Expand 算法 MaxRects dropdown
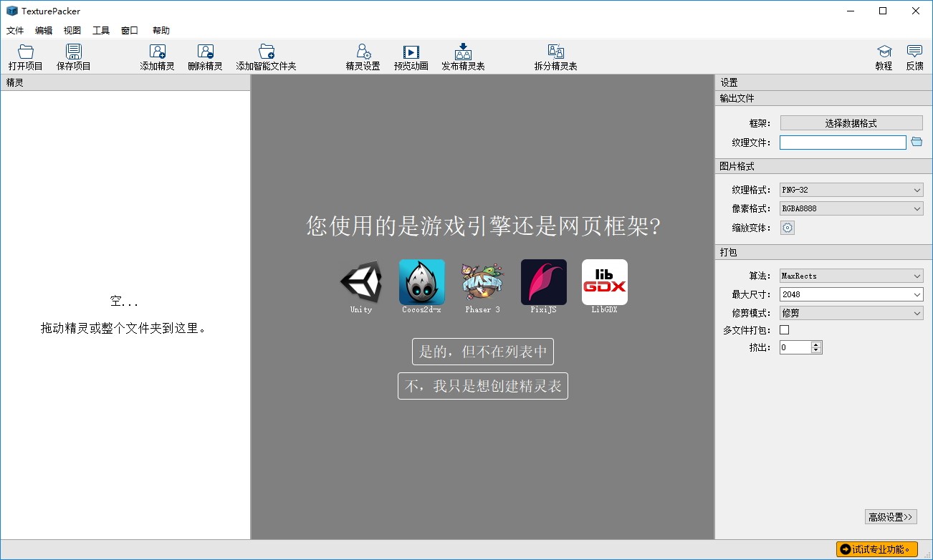Image resolution: width=933 pixels, height=560 pixels. click(851, 276)
